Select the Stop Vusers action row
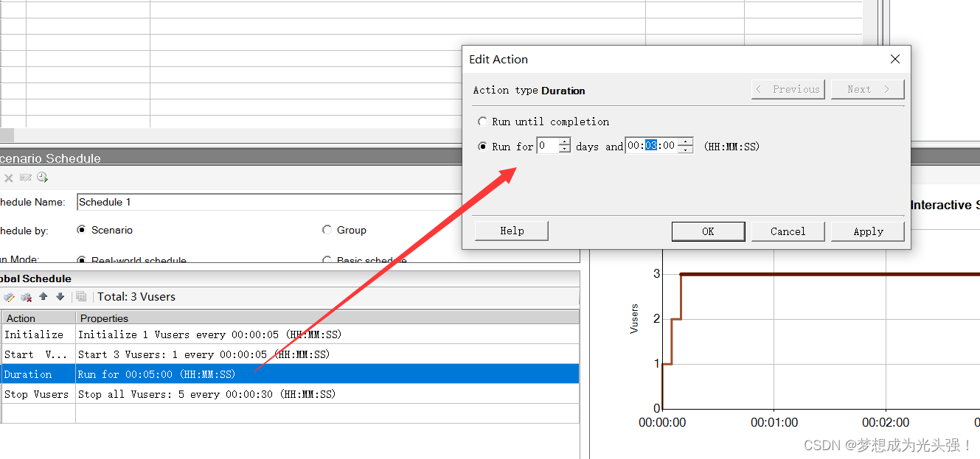Image resolution: width=980 pixels, height=459 pixels. pos(290,394)
